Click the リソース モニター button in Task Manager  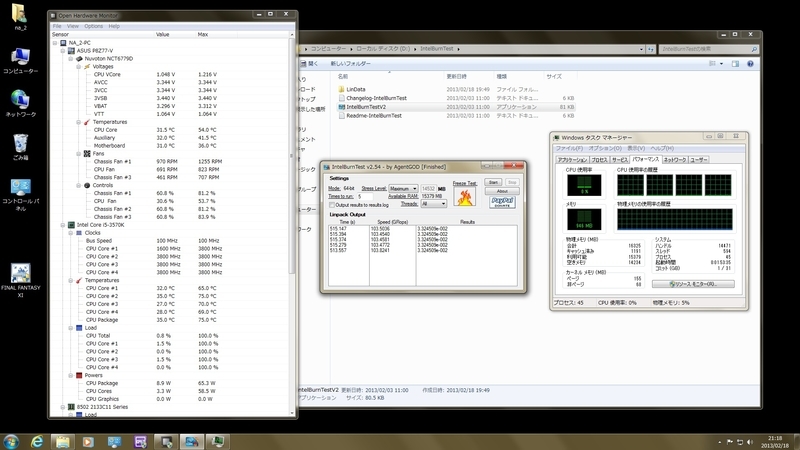tap(693, 284)
